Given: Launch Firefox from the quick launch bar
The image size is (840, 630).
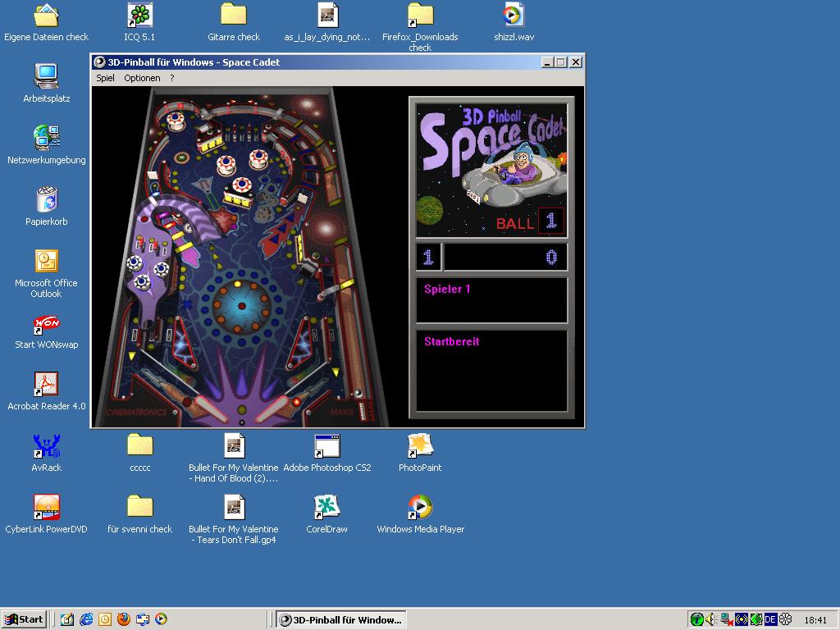Looking at the screenshot, I should click(x=123, y=620).
